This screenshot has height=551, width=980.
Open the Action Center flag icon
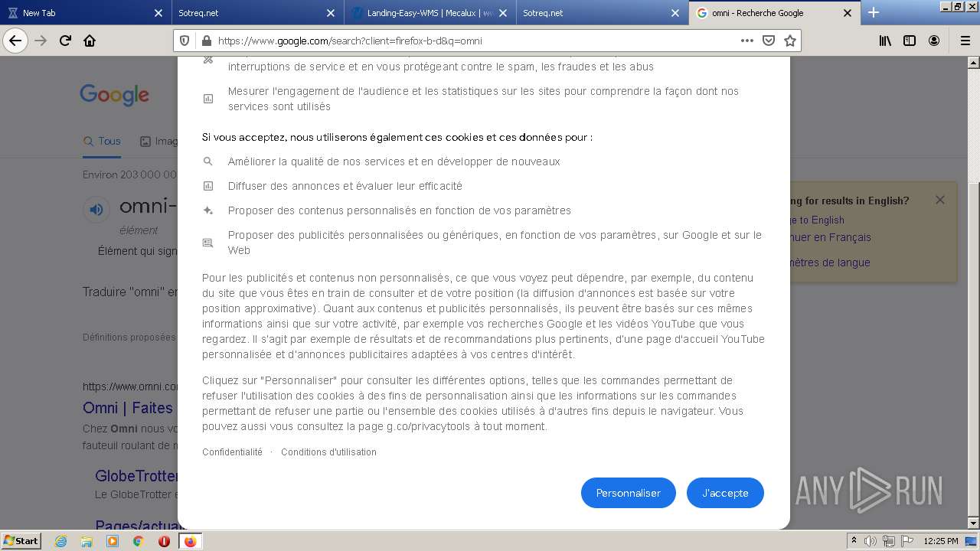(x=907, y=541)
